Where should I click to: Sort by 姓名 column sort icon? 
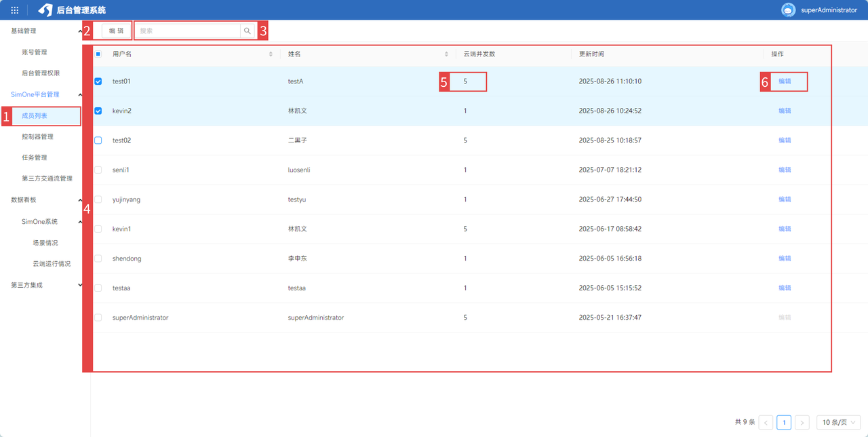[446, 54]
